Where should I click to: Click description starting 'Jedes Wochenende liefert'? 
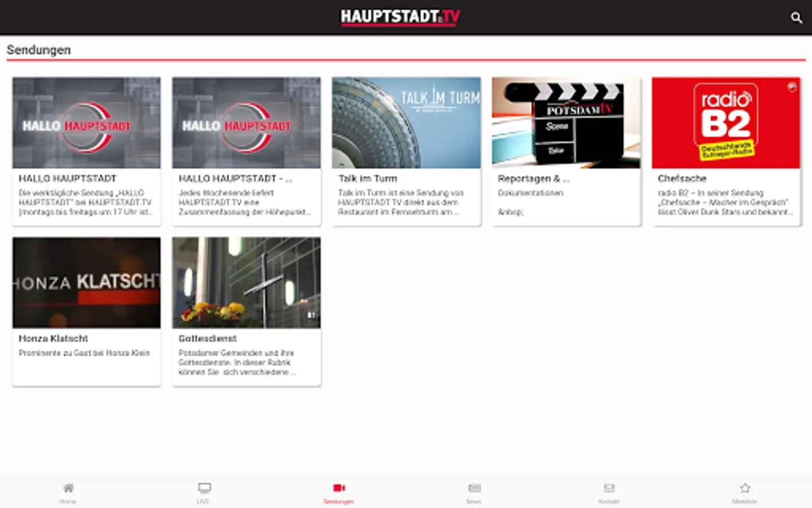(x=245, y=202)
